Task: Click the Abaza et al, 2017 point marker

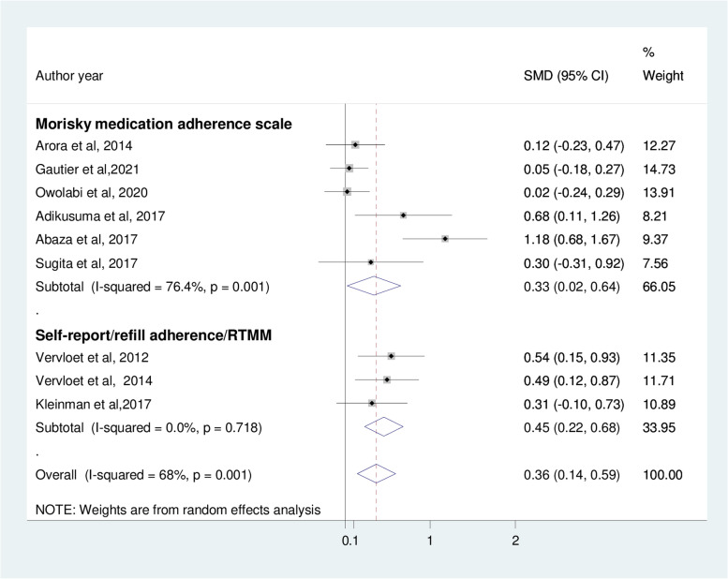Action: click(445, 239)
